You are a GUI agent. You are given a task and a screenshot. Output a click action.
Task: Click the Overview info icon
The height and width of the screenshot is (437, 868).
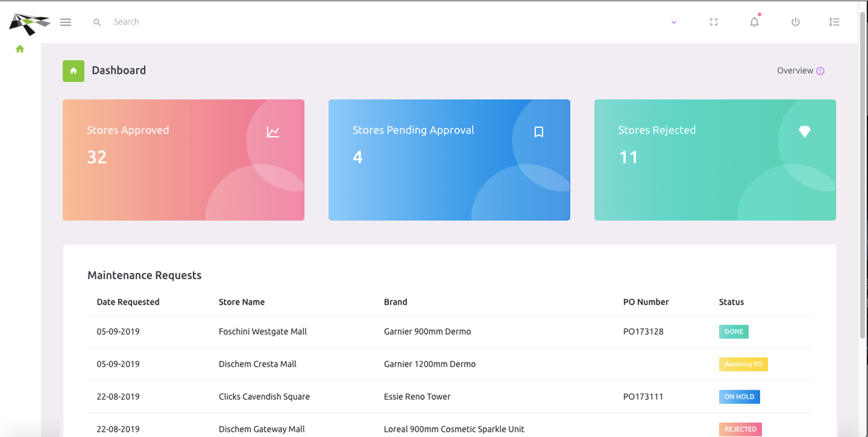(x=821, y=71)
